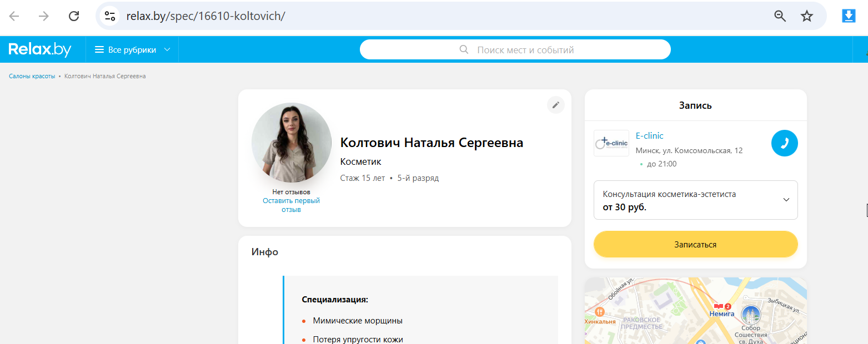Click the "Инфо" section heading

[x=265, y=252]
